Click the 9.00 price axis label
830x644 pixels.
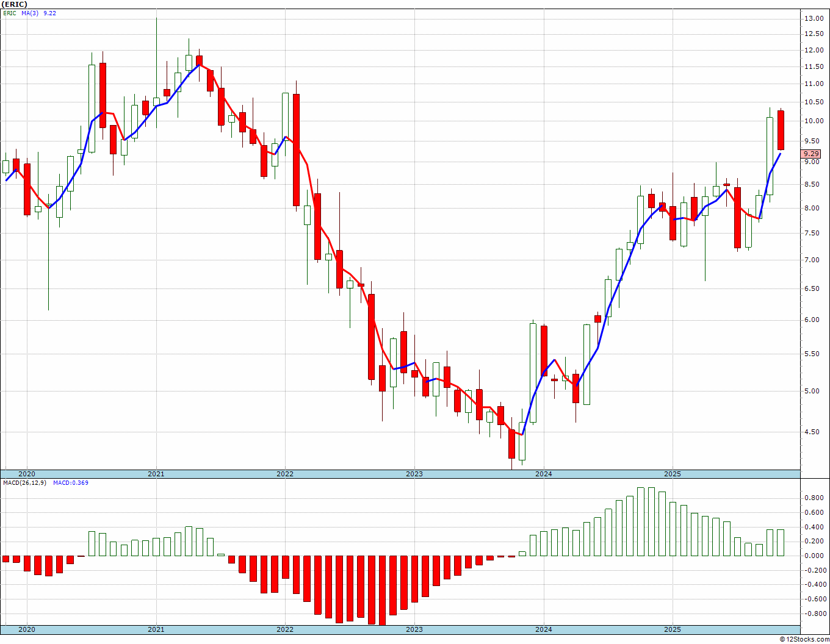pos(812,162)
